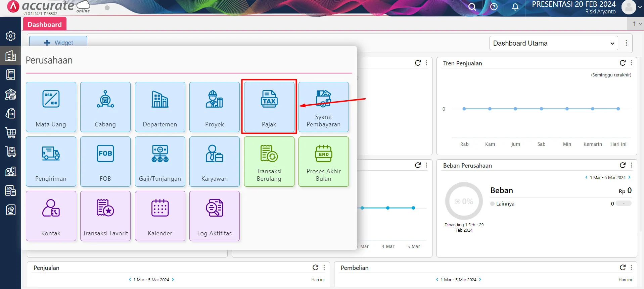Open settings gear in left sidebar
This screenshot has height=289, width=644.
tap(11, 36)
